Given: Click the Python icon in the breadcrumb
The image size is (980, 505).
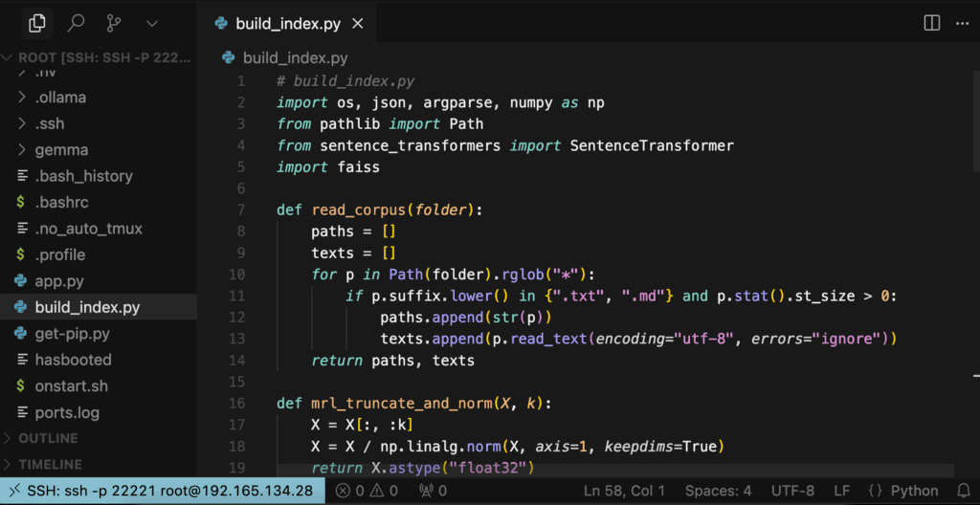Looking at the screenshot, I should pyautogui.click(x=229, y=58).
